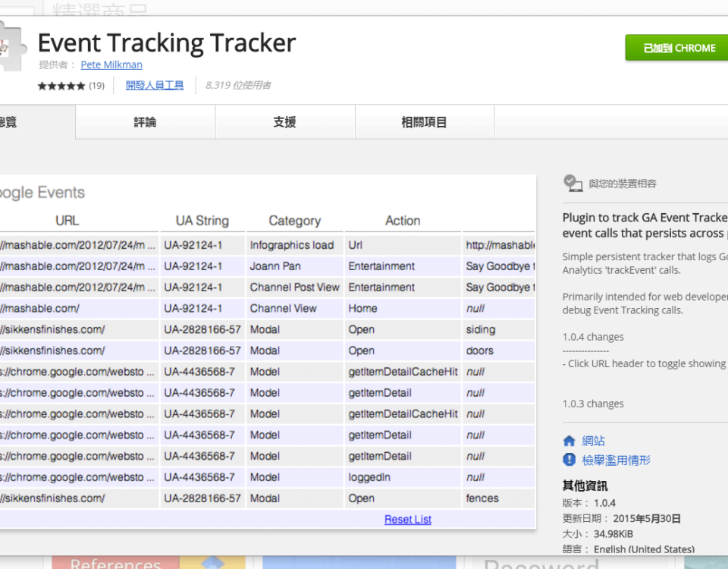Click the Channel Post View cell
The image size is (728, 569).
coord(294,288)
